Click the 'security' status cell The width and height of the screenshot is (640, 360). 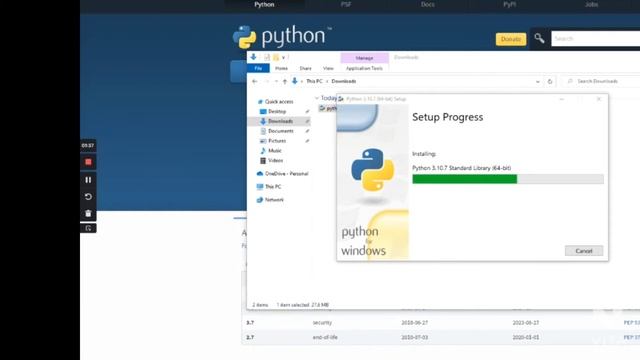click(322, 322)
